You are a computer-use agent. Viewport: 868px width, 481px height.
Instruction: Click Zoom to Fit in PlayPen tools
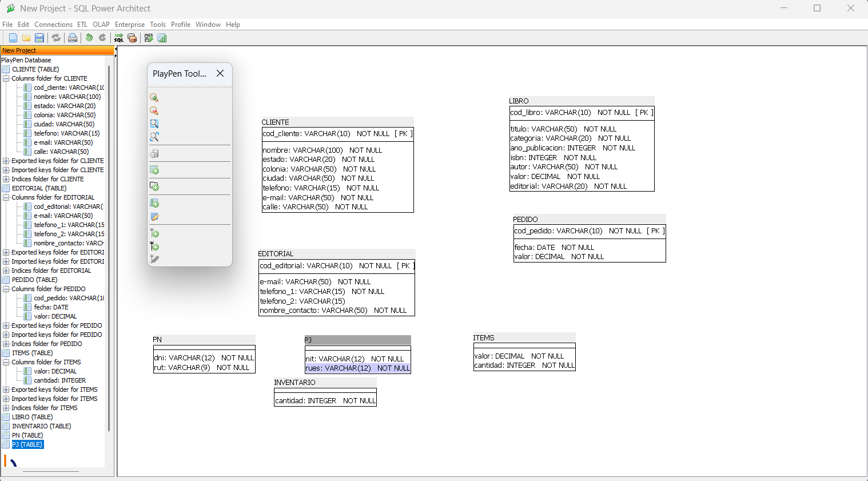(x=154, y=137)
